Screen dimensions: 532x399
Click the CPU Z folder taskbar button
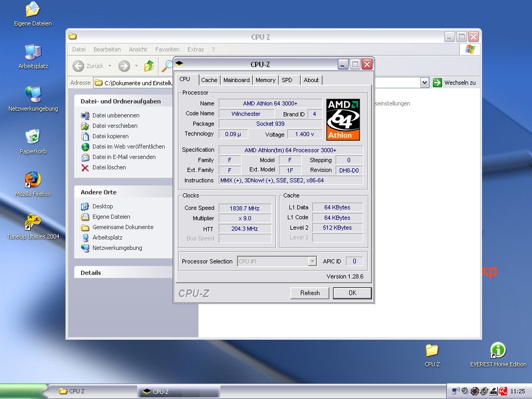tap(94, 391)
